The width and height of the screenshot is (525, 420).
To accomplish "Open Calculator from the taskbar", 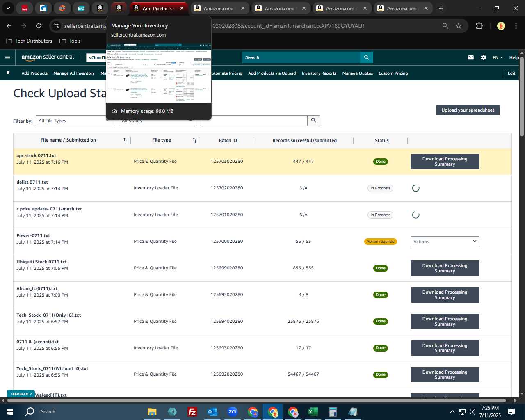I will (333, 412).
